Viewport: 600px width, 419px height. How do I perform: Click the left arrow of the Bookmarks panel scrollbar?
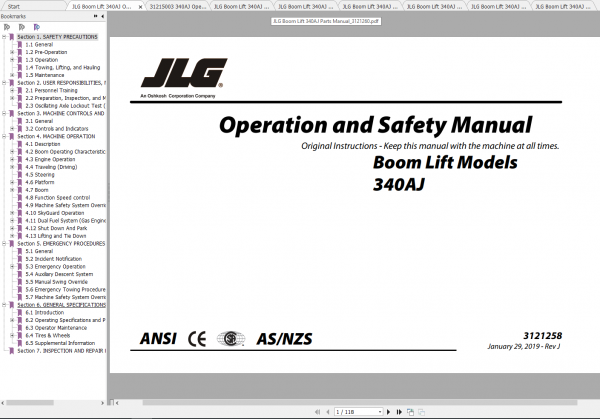[3, 403]
